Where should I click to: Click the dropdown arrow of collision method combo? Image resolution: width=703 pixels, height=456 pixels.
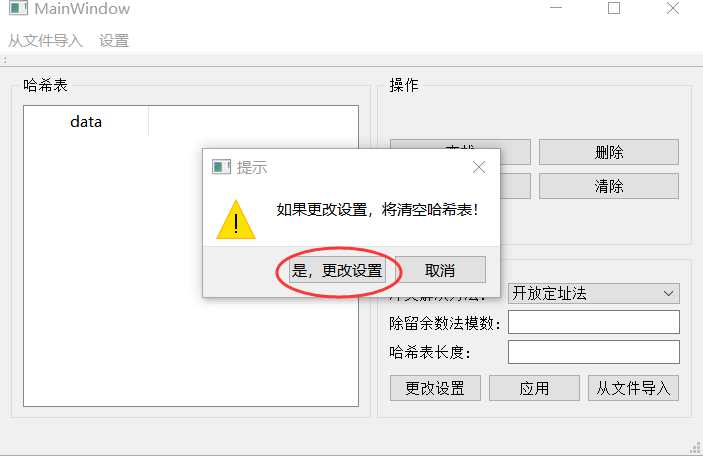[x=668, y=293]
